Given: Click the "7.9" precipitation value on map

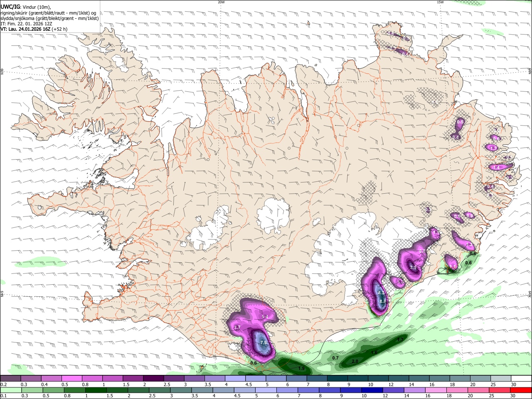Looking at the screenshot, I should (x=264, y=342).
